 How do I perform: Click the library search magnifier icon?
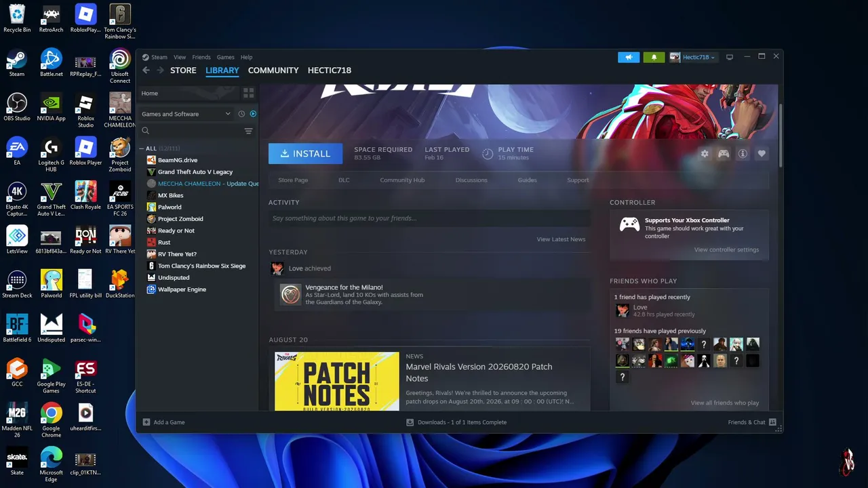146,131
